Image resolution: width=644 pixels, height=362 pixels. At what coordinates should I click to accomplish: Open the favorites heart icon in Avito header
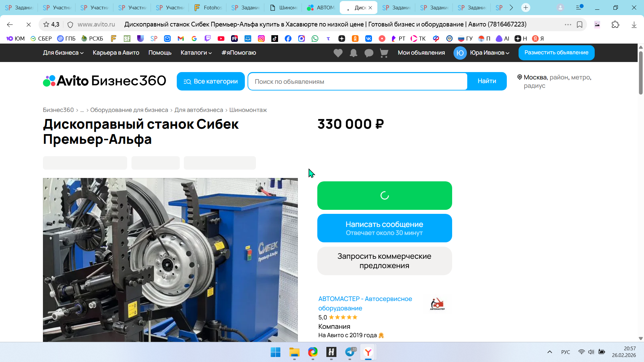(x=338, y=53)
